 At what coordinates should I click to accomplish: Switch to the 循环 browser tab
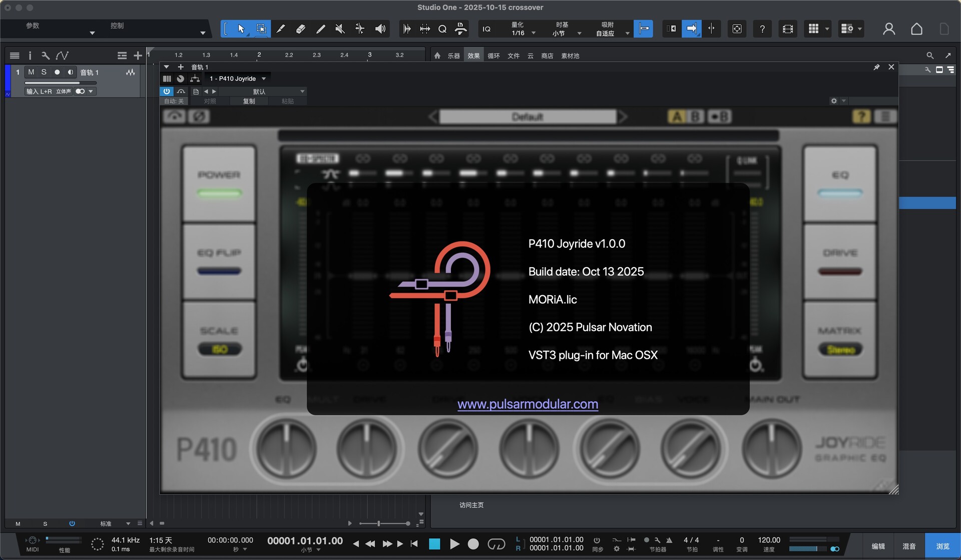(494, 56)
